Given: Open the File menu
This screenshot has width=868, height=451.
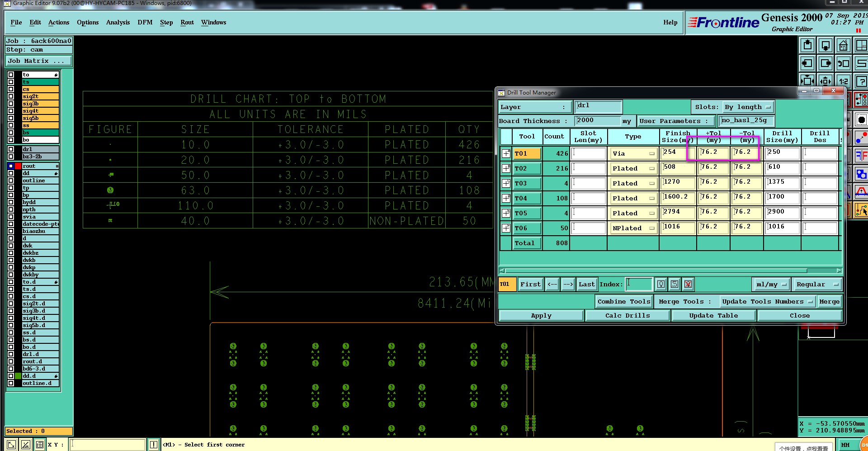Looking at the screenshot, I should [x=16, y=22].
